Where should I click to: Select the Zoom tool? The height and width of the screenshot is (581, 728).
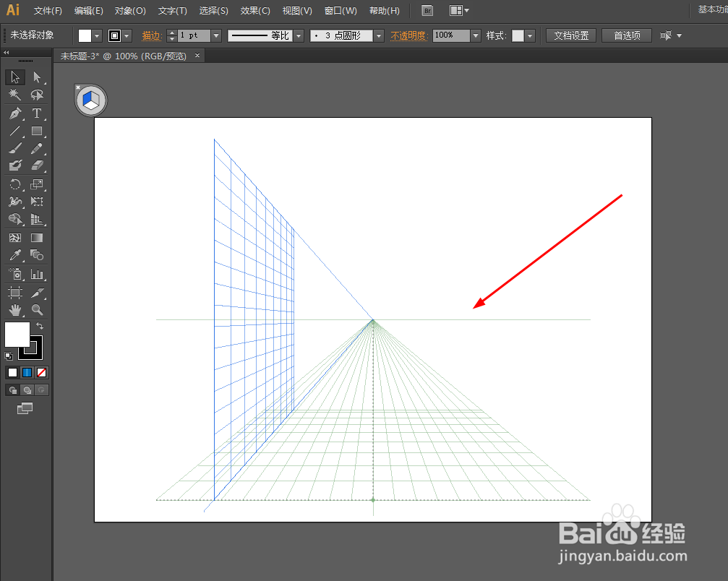coord(37,309)
